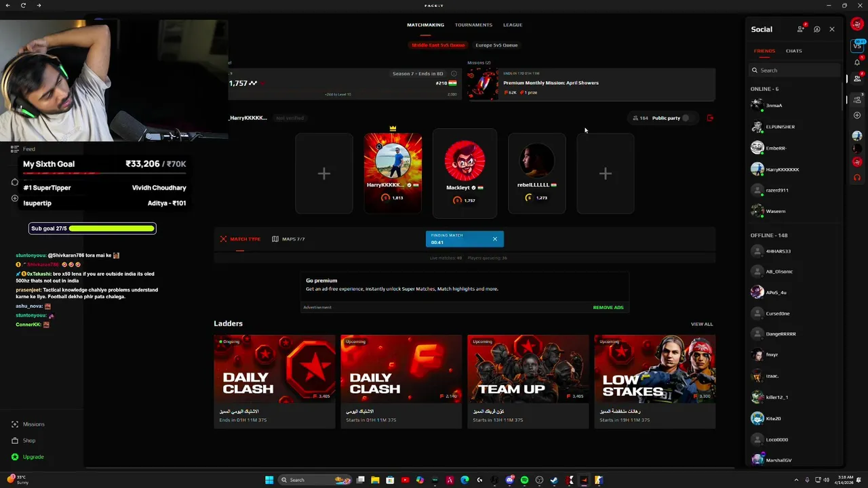
Task: Open the Maps 7/7 selector
Action: pos(288,239)
